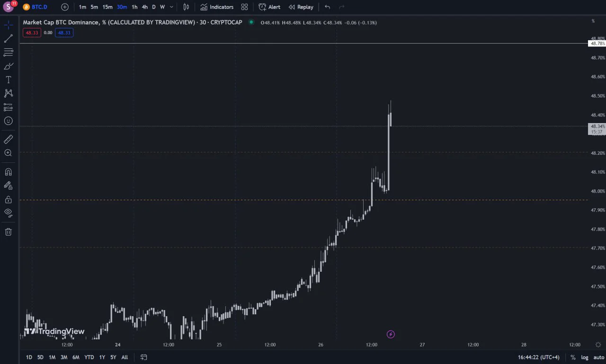Open the Indicators dialog
606x364 pixels.
[x=217, y=7]
